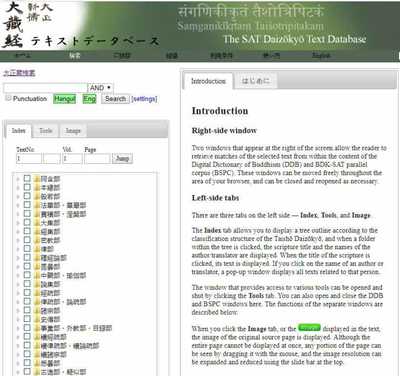Click the folder icon of 阿含部
Viewport: 400px width, 376px height.
coord(37,179)
